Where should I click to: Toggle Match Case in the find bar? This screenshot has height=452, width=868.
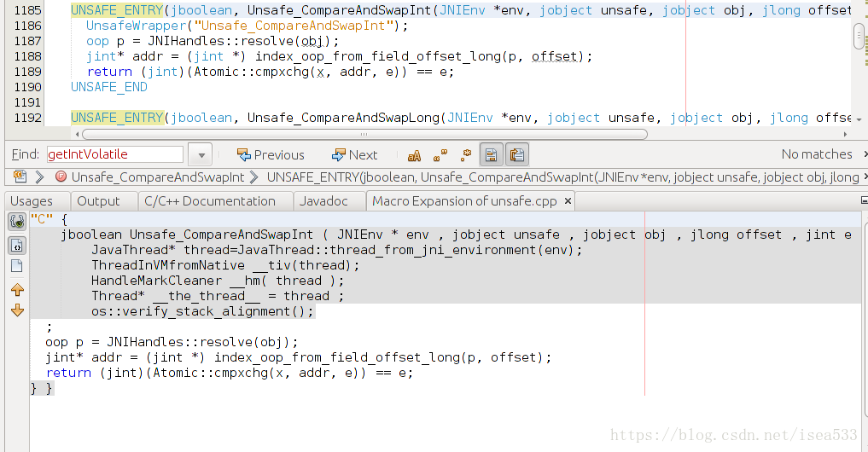click(x=414, y=155)
